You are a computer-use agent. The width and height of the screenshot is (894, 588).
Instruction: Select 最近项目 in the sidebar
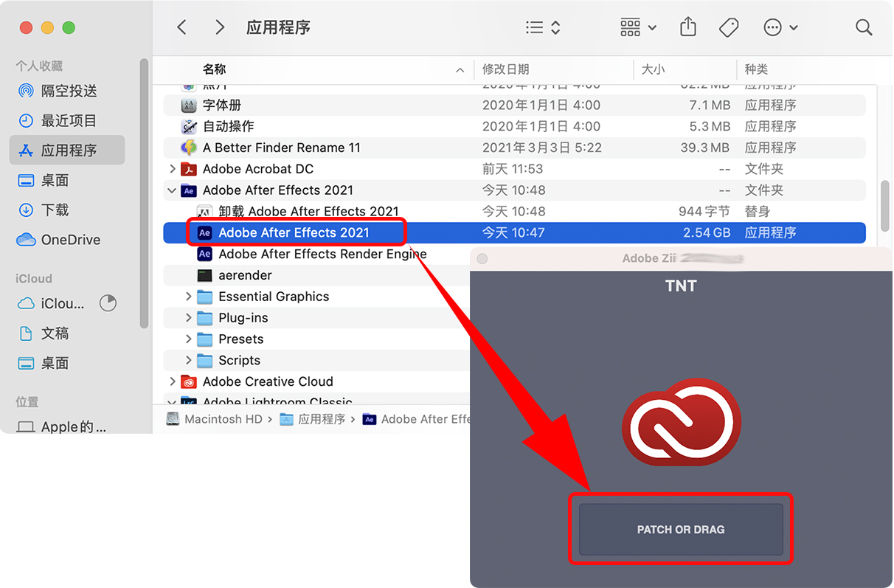[67, 120]
